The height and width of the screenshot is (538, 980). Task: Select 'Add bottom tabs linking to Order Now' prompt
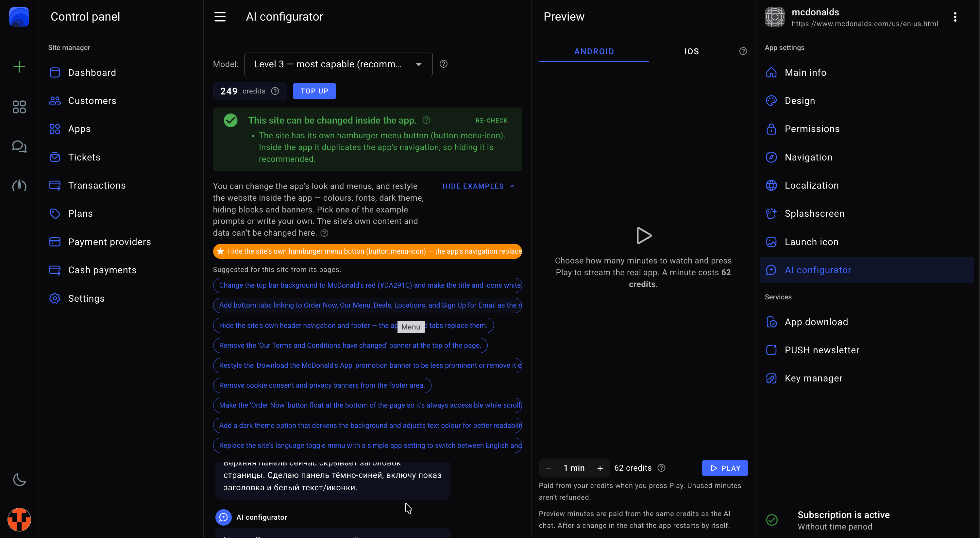pos(367,305)
